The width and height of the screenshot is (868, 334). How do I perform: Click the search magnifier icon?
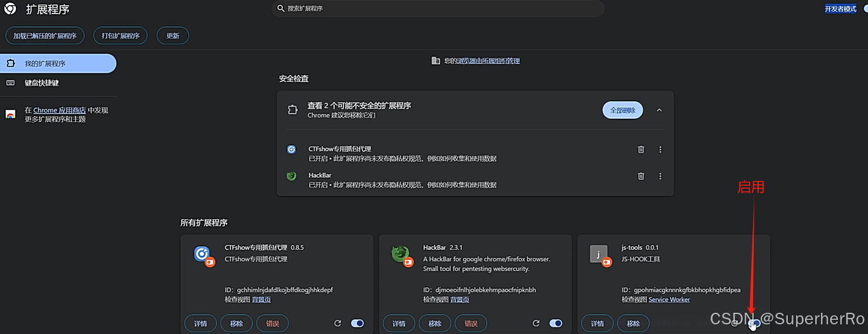[x=281, y=9]
